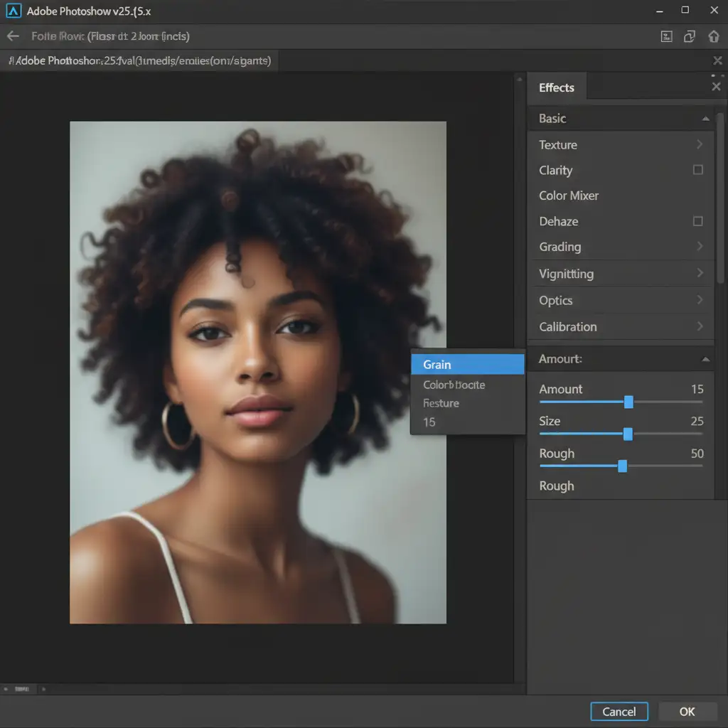728x728 pixels.
Task: Expand the Calibration chevron
Action: (x=700, y=326)
